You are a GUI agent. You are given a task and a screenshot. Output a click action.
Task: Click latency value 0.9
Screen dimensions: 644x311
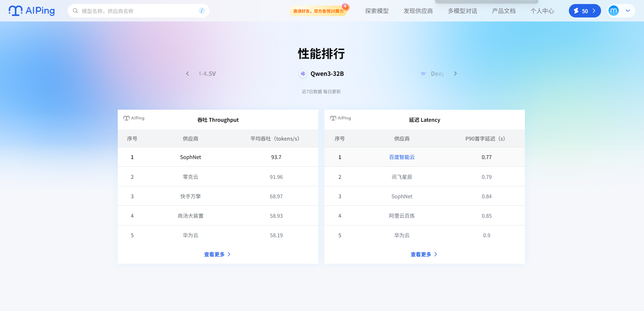click(487, 235)
